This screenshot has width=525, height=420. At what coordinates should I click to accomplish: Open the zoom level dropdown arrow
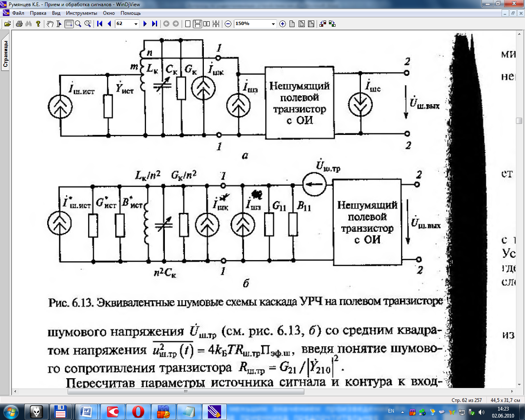click(x=273, y=24)
